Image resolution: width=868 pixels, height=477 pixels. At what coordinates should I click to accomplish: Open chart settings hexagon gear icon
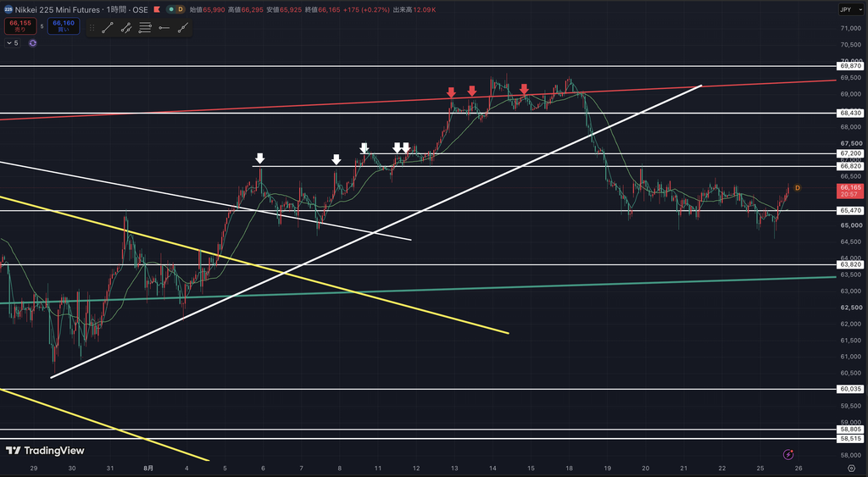pos(851,469)
